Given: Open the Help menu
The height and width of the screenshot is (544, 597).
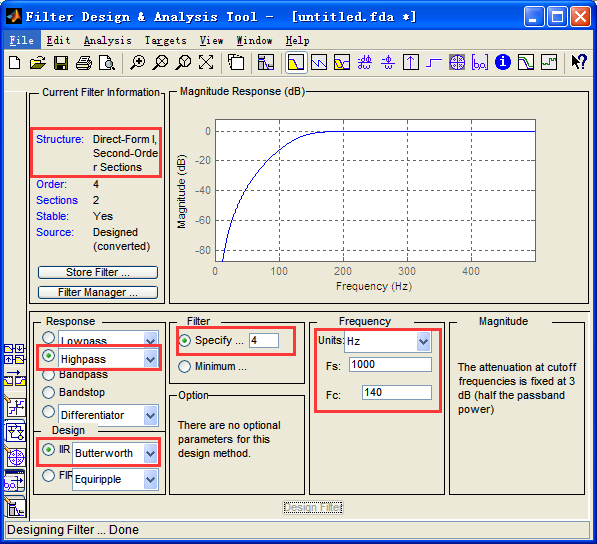Looking at the screenshot, I should (x=297, y=40).
